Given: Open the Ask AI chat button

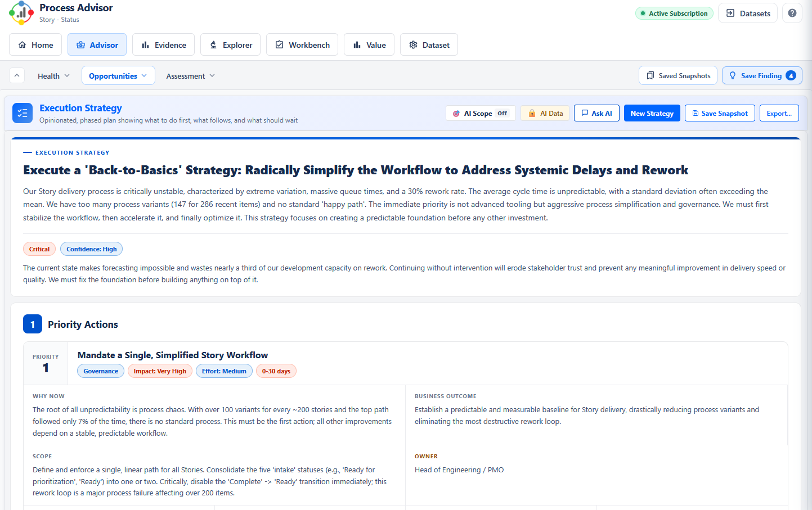Looking at the screenshot, I should [x=597, y=113].
